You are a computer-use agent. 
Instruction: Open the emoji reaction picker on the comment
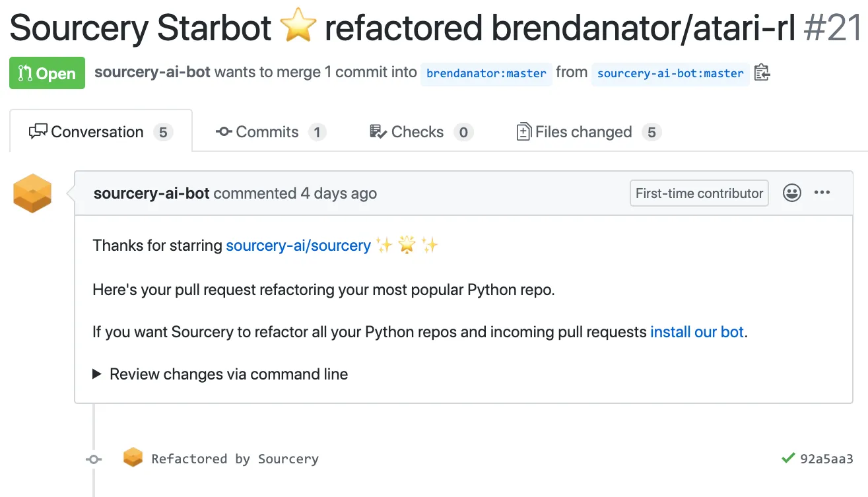coord(791,193)
